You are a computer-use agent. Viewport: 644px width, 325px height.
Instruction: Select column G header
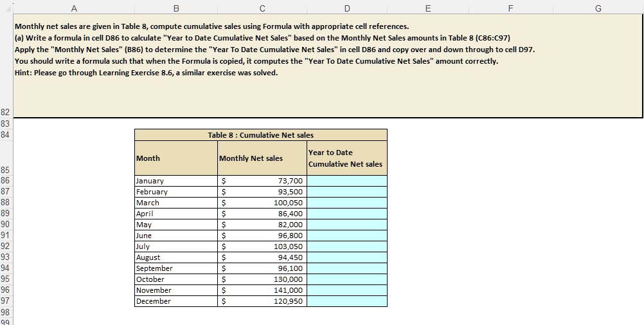click(598, 8)
